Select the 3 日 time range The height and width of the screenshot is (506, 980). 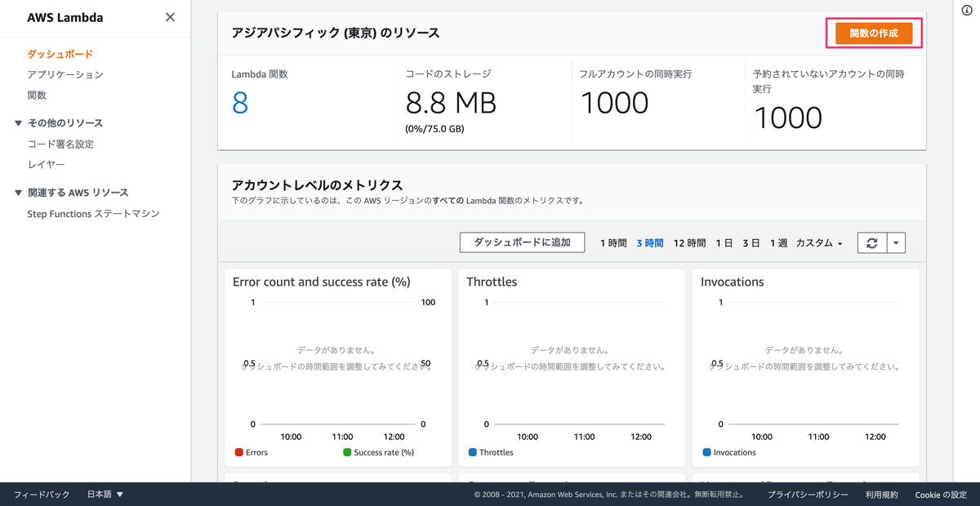coord(751,243)
